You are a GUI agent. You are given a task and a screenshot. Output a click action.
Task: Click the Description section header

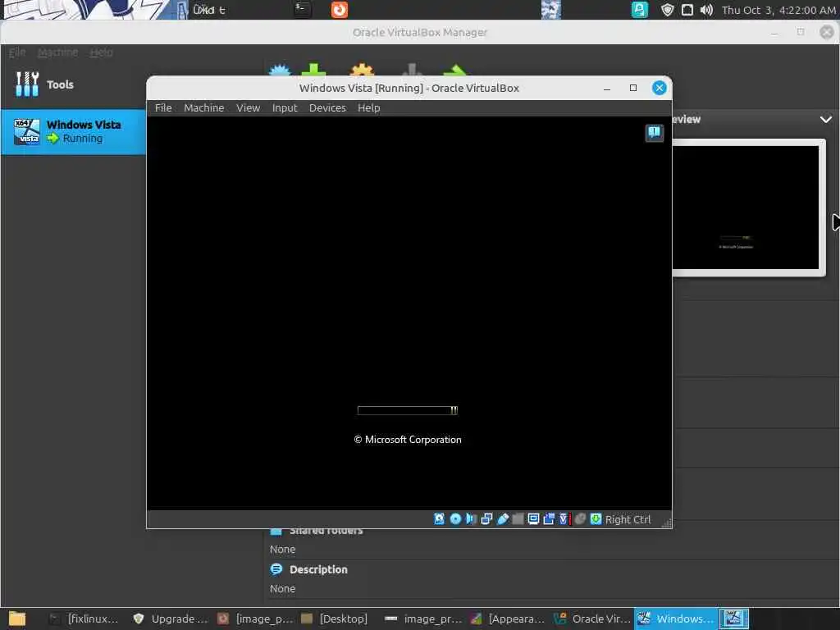[318, 569]
